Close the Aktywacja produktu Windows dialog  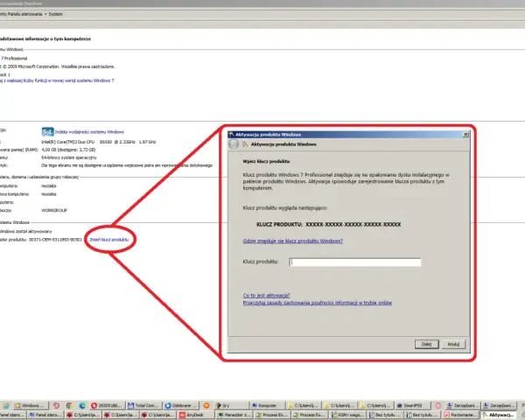465,134
